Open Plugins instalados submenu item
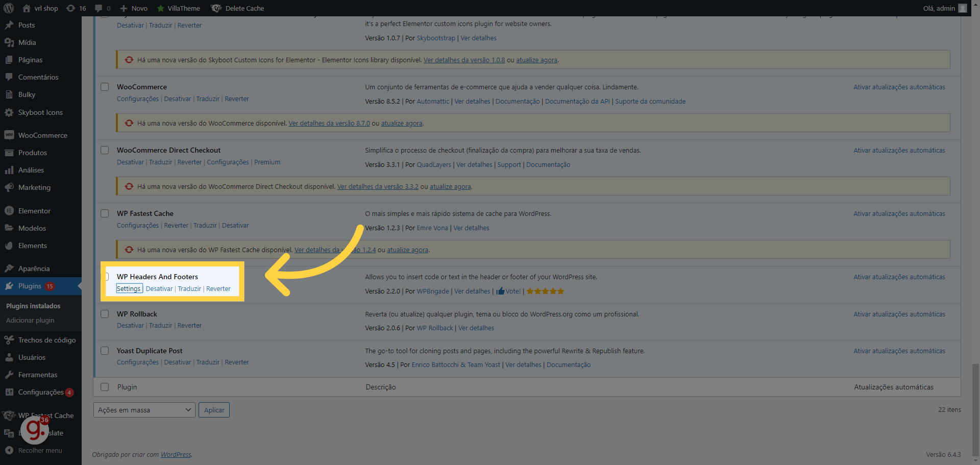 (x=33, y=306)
